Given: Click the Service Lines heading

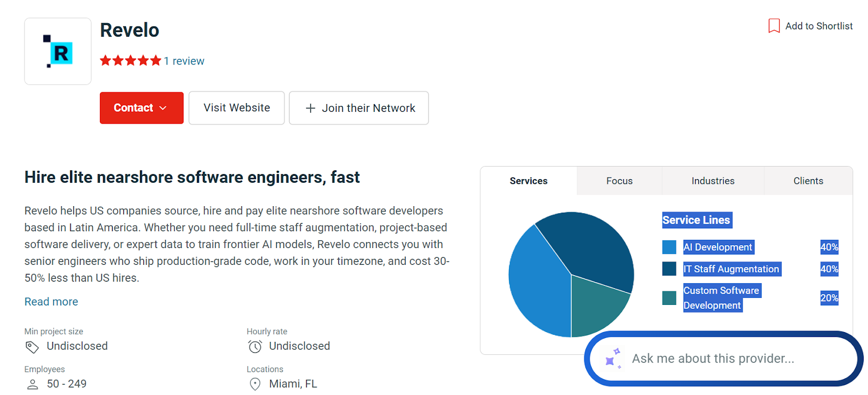Looking at the screenshot, I should click(x=697, y=220).
